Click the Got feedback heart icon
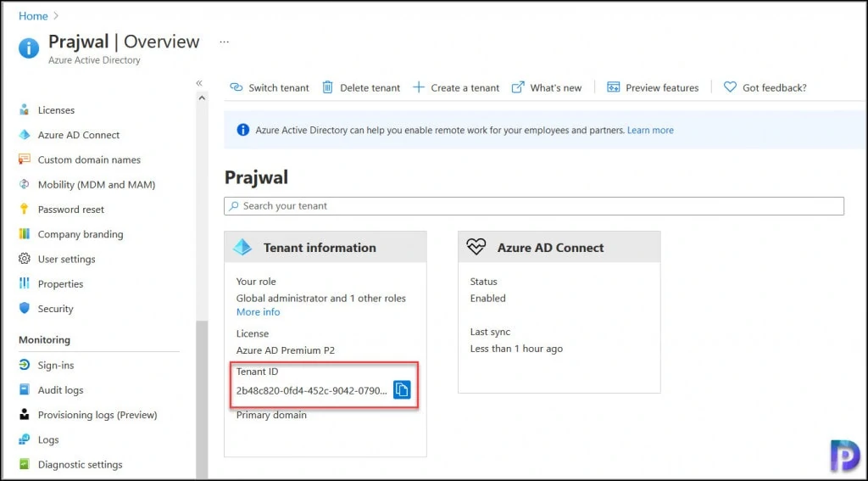This screenshot has height=481, width=868. 730,87
